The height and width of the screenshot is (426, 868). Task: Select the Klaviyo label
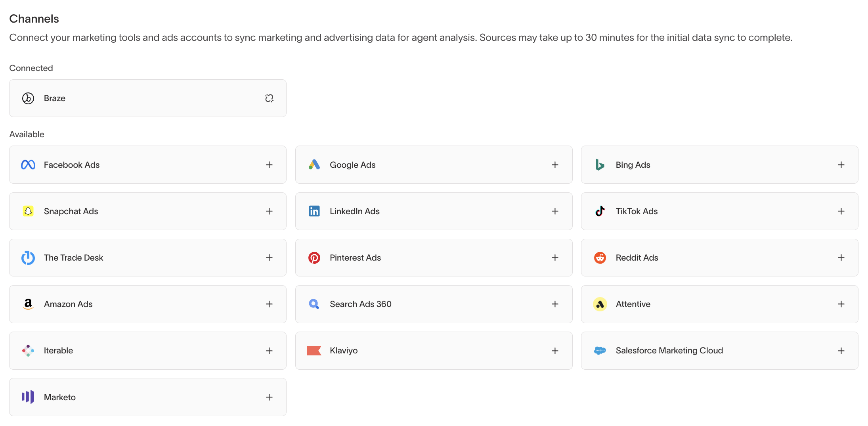[344, 351]
